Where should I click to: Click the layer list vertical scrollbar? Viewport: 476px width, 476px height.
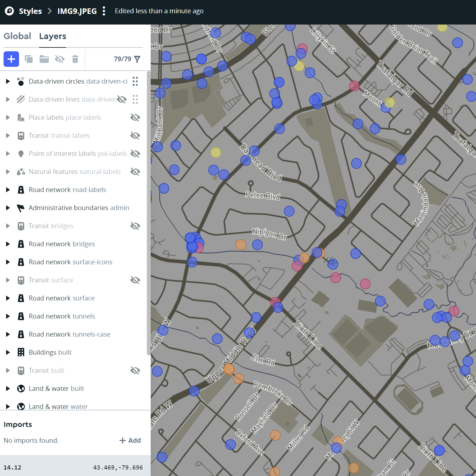tap(148, 213)
